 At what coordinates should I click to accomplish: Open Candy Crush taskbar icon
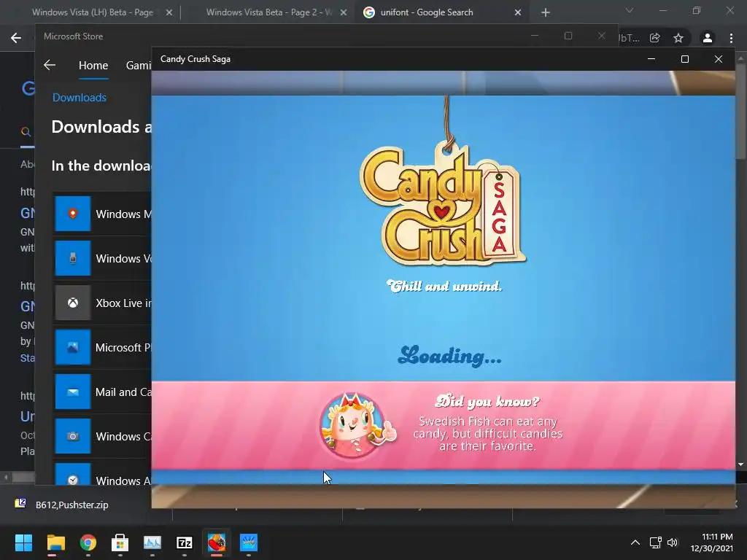click(x=216, y=542)
